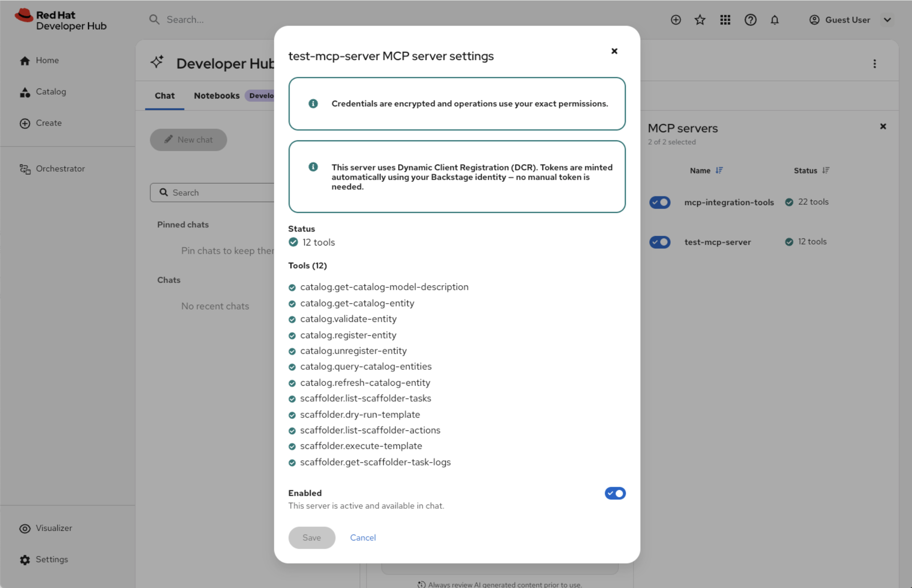The height and width of the screenshot is (588, 912).
Task: Open the help question-mark icon
Action: [750, 20]
